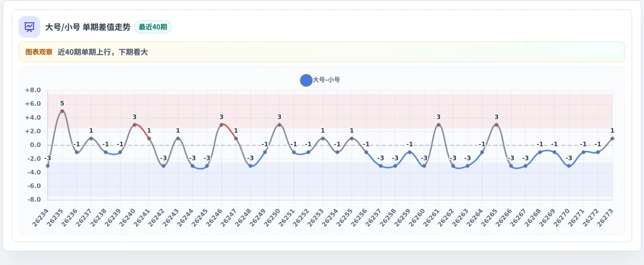
Task: Select the data point for period 26234
Action: click(x=48, y=166)
